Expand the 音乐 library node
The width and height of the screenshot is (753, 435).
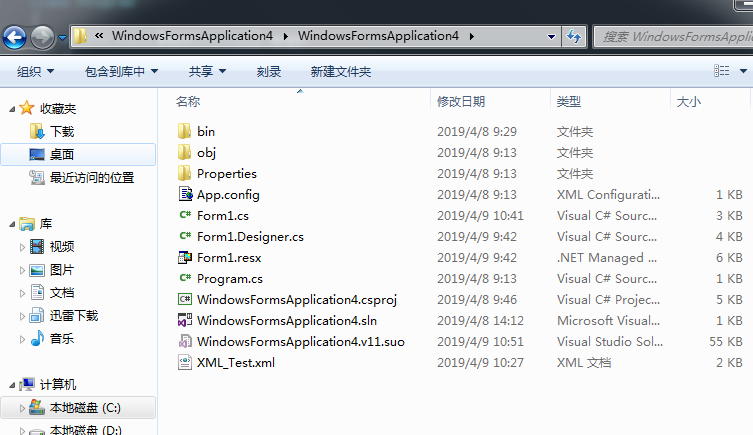pos(22,339)
